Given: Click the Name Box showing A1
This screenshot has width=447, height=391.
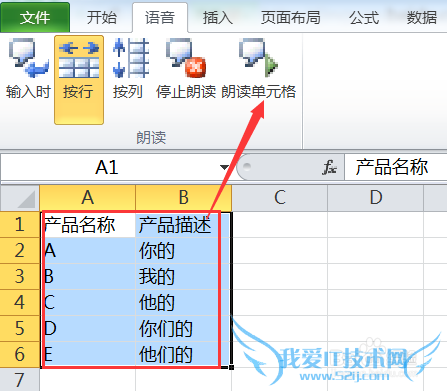Looking at the screenshot, I should click(x=107, y=167).
